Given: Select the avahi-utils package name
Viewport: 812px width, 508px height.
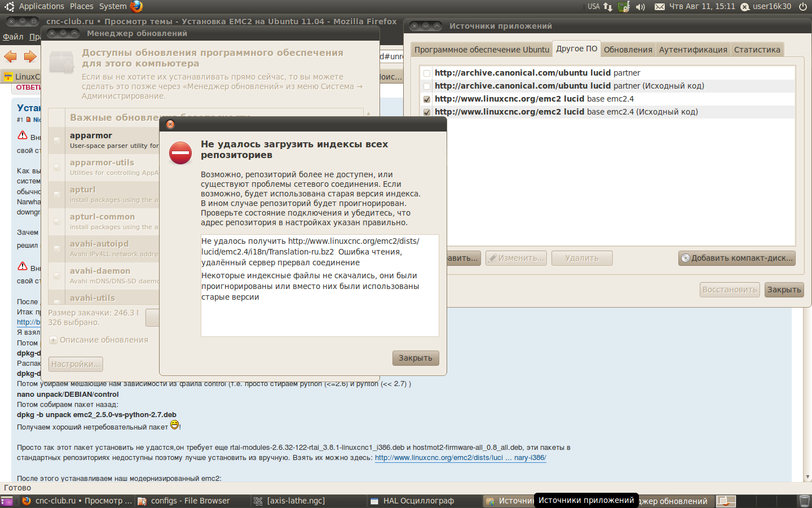Looking at the screenshot, I should (x=92, y=298).
